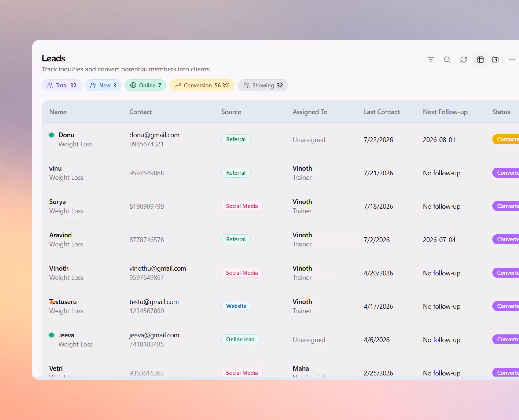The image size is (519, 420).
Task: Open the Jeeva lead name
Action: pos(66,335)
